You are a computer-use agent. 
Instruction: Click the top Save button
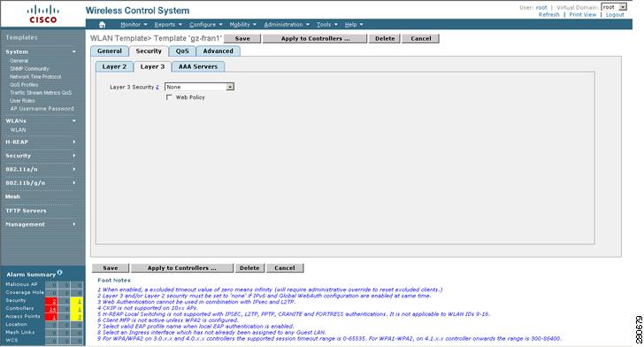[x=242, y=39]
